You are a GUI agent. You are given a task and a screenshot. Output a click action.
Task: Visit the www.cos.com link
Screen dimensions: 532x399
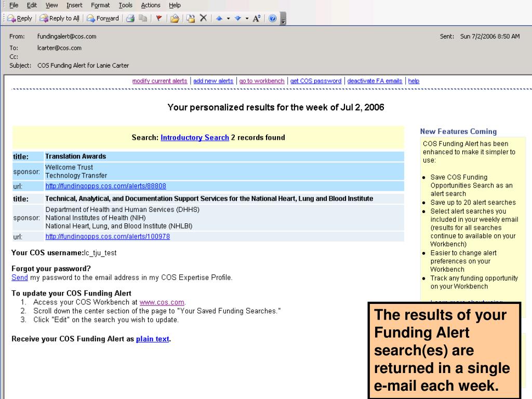[162, 302]
